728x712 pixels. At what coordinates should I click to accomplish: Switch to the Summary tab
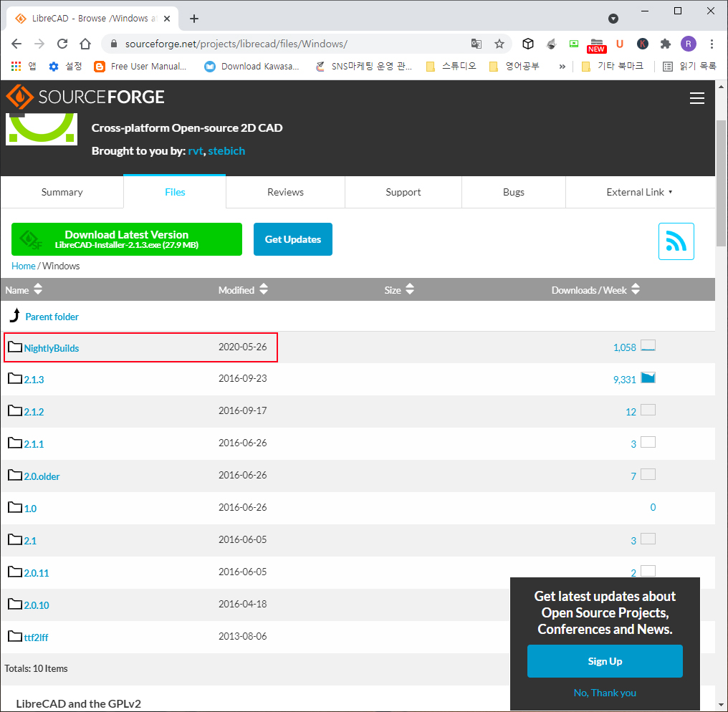(62, 192)
